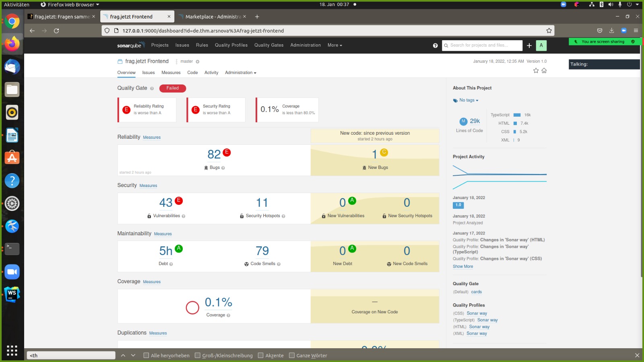Check the 'Ganze Wörter' option
The height and width of the screenshot is (362, 644).
coord(292,355)
